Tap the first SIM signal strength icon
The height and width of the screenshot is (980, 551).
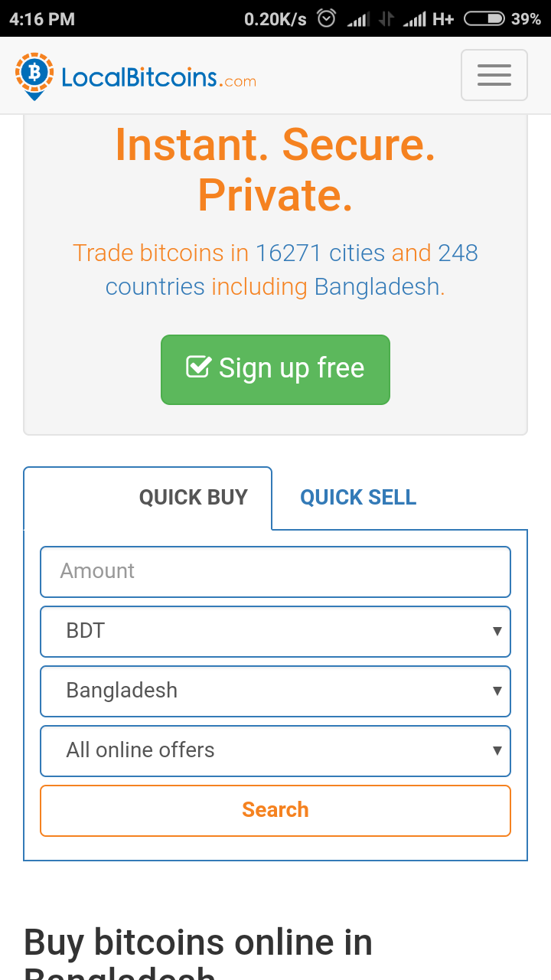(358, 19)
